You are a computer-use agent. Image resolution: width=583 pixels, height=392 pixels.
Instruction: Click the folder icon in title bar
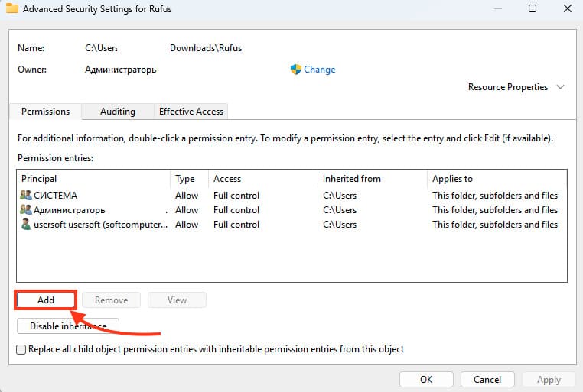12,9
